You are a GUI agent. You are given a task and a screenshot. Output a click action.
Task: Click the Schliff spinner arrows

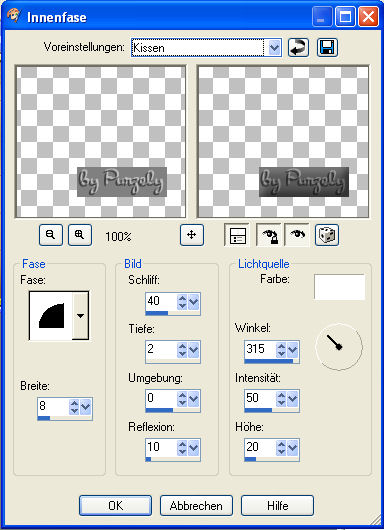coord(182,302)
